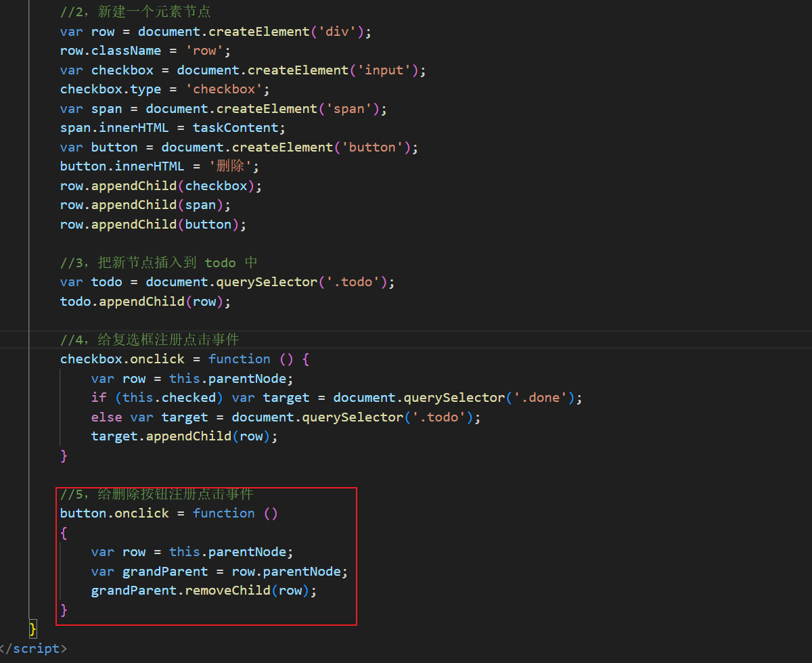Click the line "button.onclick = function ()"
The height and width of the screenshot is (663, 812).
coord(169,513)
